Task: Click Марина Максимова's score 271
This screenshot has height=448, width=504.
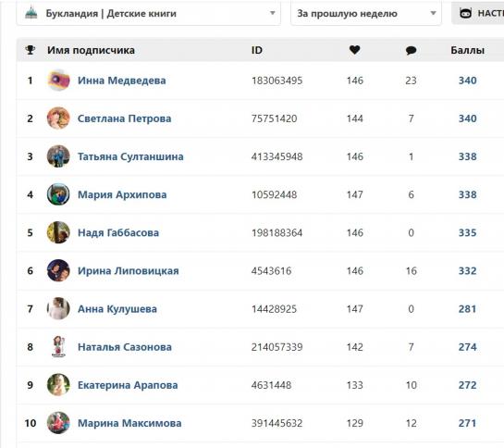Action: point(467,423)
